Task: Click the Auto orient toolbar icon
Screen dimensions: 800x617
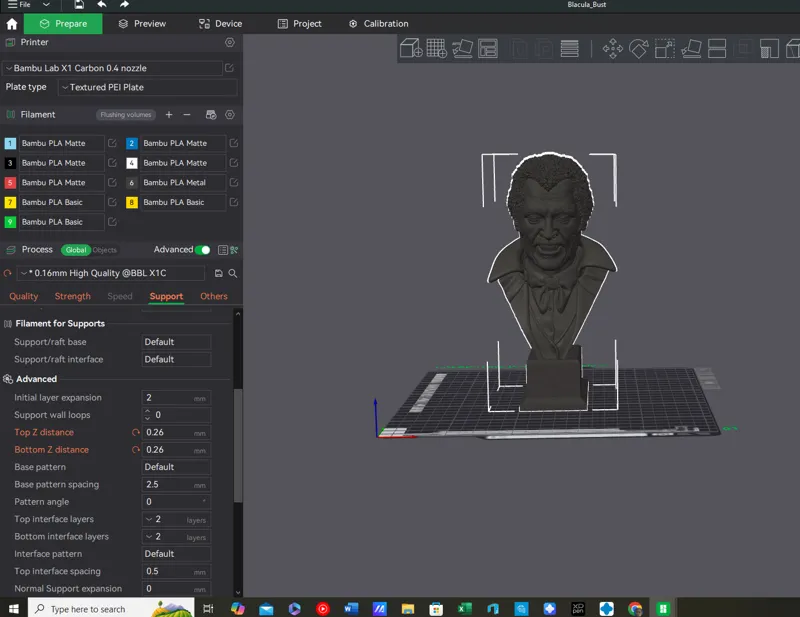Action: tap(462, 48)
